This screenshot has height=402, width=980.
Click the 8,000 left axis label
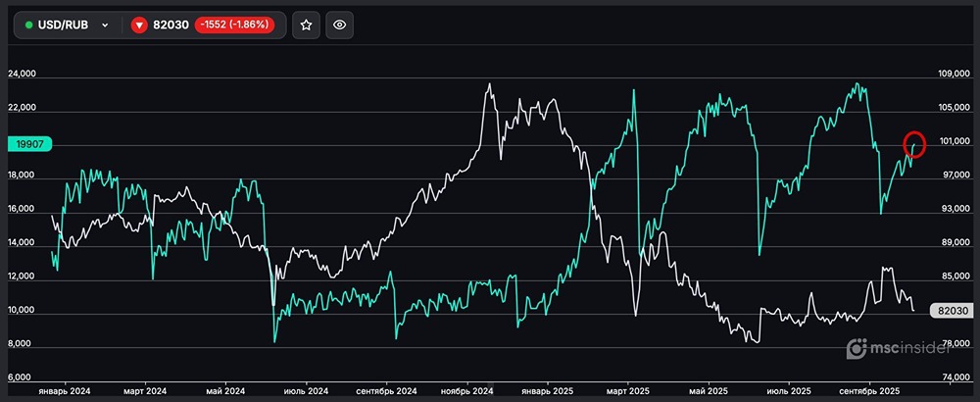point(22,344)
